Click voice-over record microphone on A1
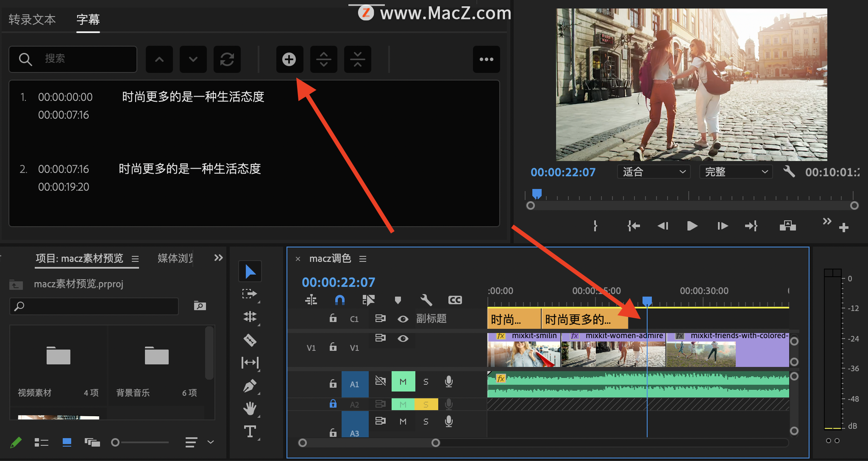This screenshot has height=461, width=868. 448,382
